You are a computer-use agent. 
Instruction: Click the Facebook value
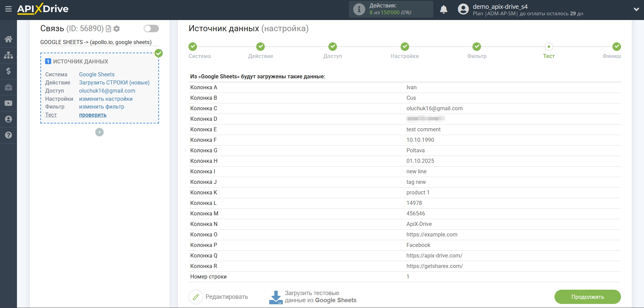(x=418, y=245)
